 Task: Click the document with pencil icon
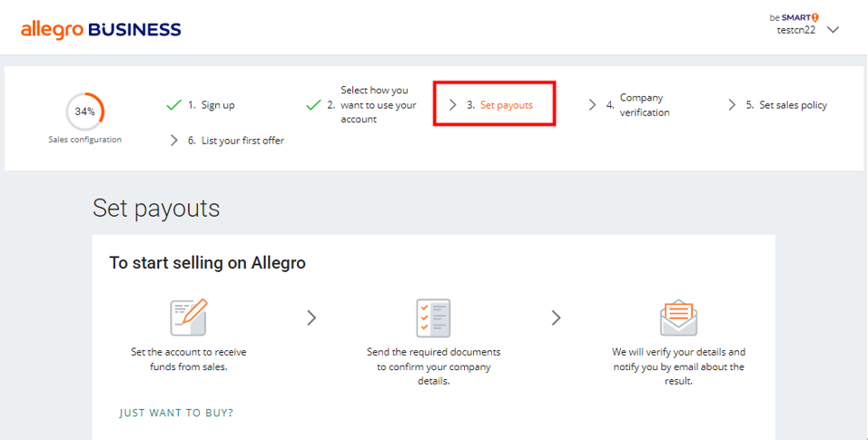[189, 318]
